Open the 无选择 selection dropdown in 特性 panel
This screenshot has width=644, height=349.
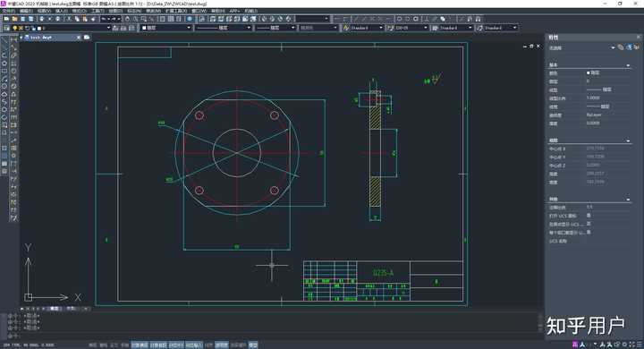coord(613,47)
